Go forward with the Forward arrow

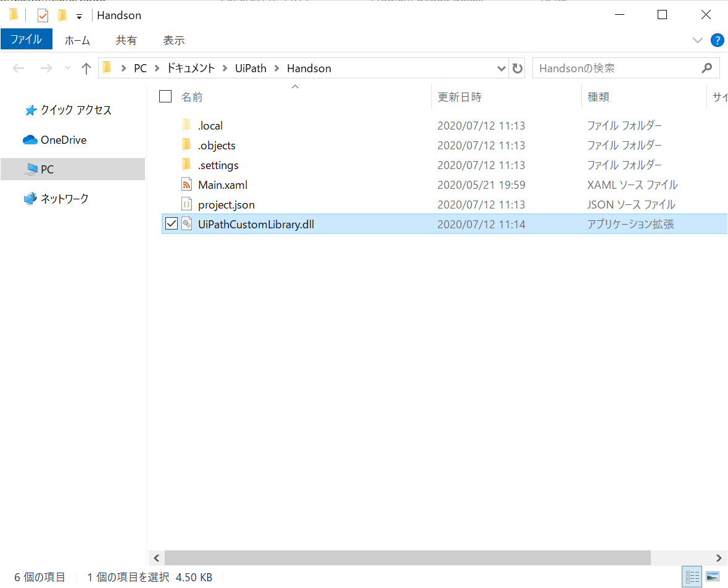tap(46, 68)
